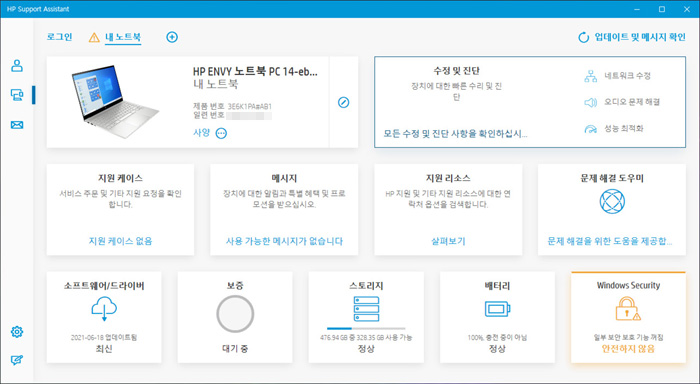The image size is (700, 384).
Task: Click the network fix icon
Action: pyautogui.click(x=591, y=76)
